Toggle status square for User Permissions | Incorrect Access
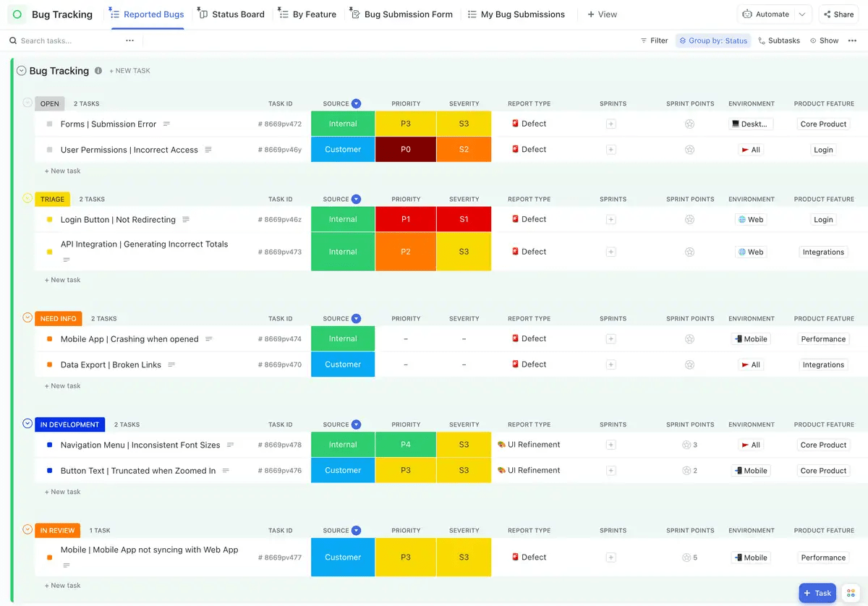868x606 pixels. click(x=49, y=150)
